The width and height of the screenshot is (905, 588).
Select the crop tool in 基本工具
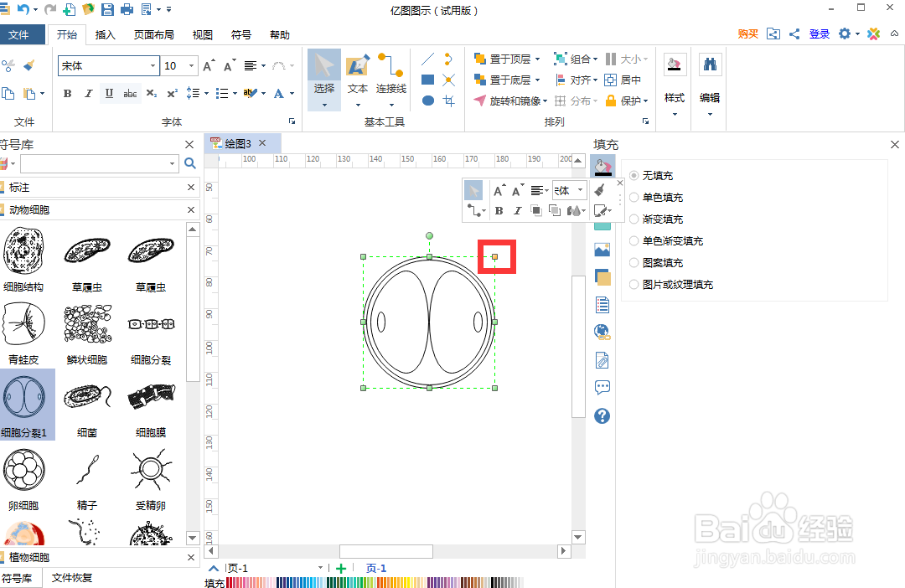(448, 101)
